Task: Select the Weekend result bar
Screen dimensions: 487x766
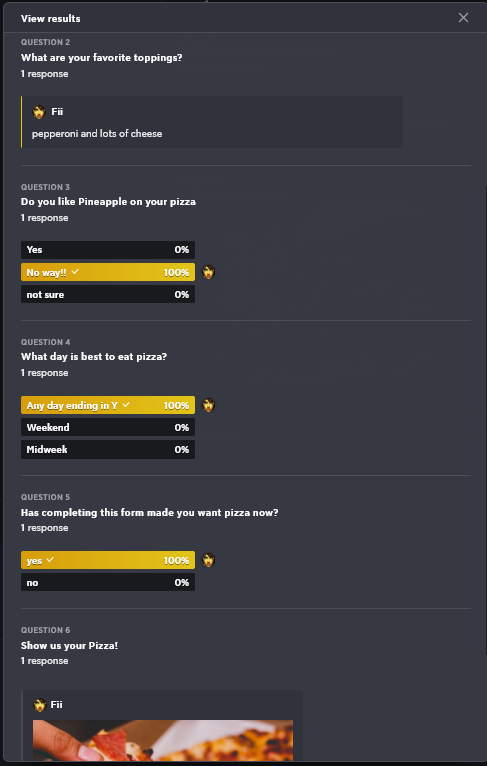Action: pyautogui.click(x=108, y=427)
